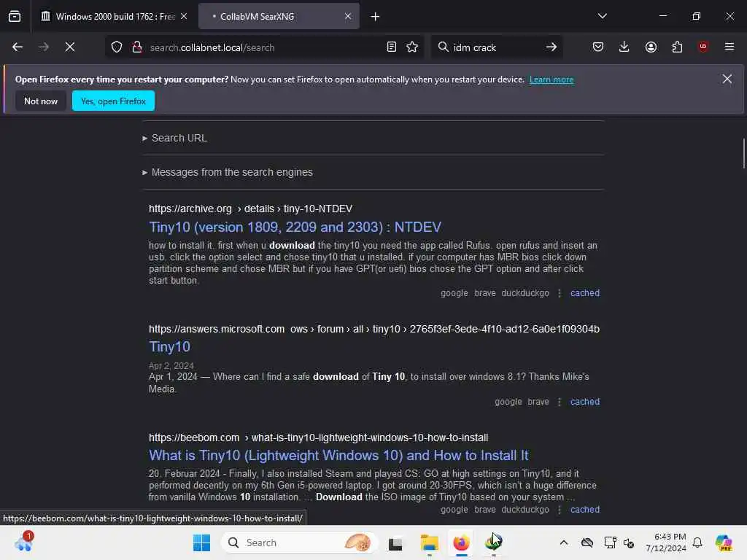Open cached link for archive.org result
Screen dimensions: 747x560
(x=584, y=293)
